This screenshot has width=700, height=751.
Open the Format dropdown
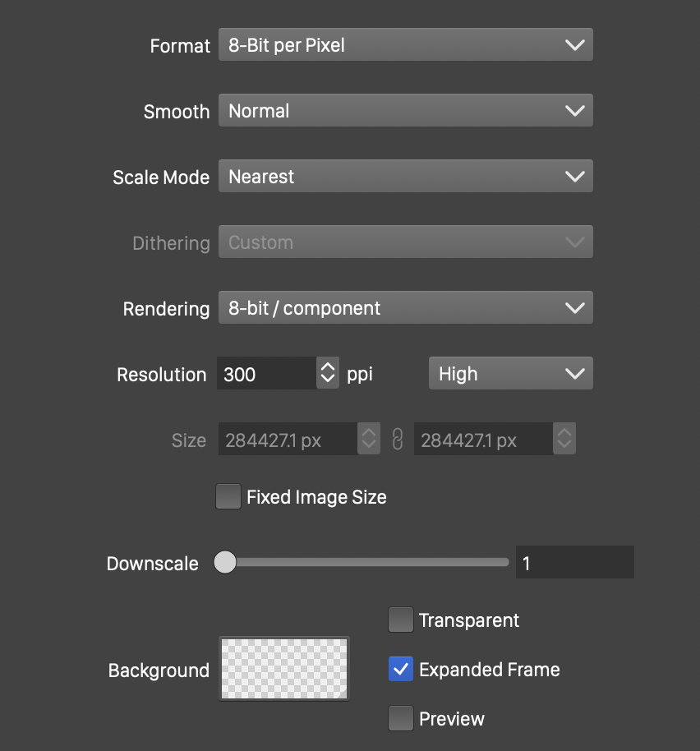tap(405, 45)
